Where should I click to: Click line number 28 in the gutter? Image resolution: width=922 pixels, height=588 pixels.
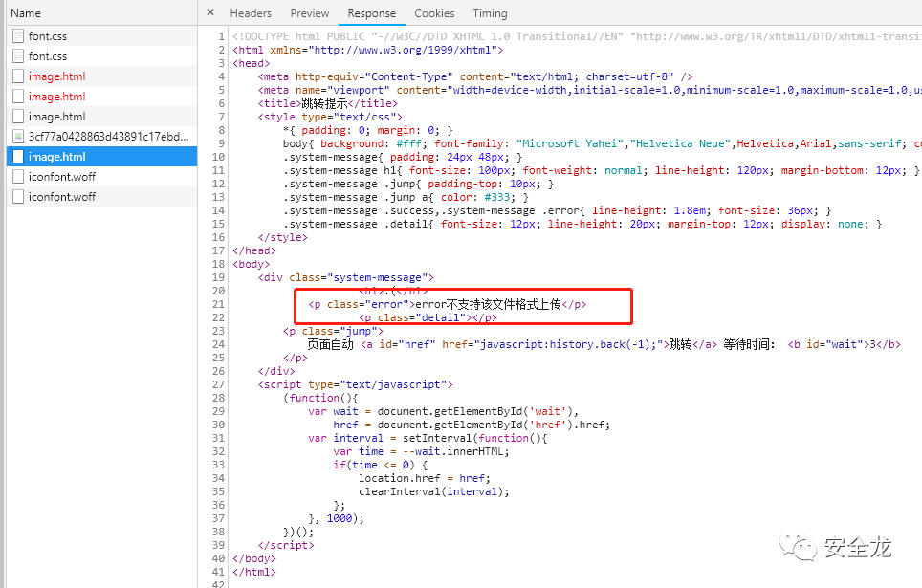click(218, 398)
